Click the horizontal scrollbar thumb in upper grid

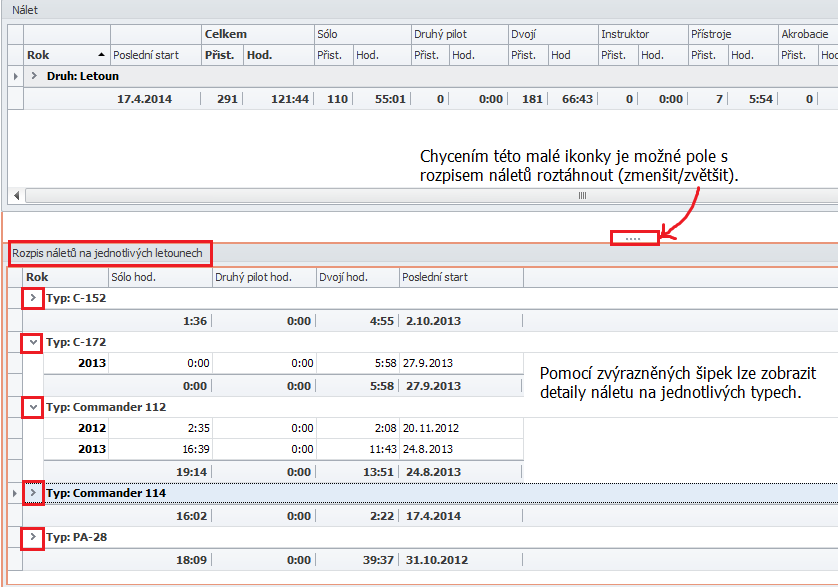click(581, 196)
